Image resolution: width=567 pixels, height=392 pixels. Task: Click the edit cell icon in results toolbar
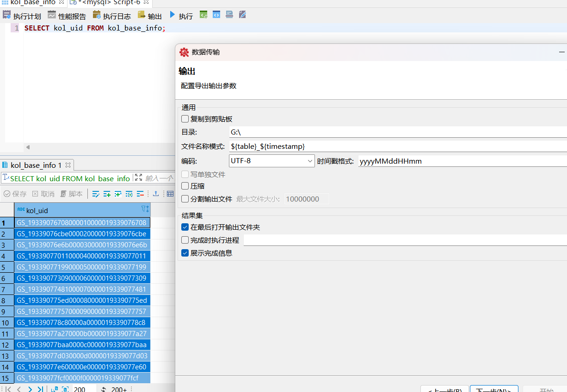click(96, 194)
